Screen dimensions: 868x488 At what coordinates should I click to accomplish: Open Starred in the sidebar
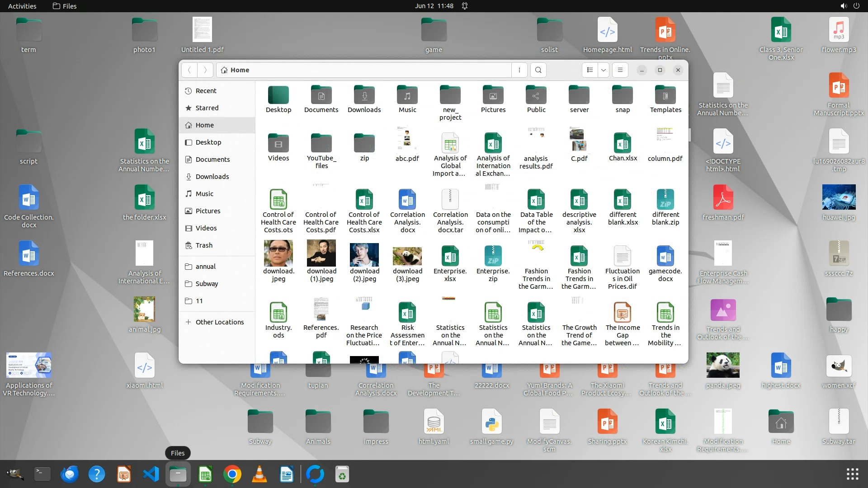coord(207,108)
